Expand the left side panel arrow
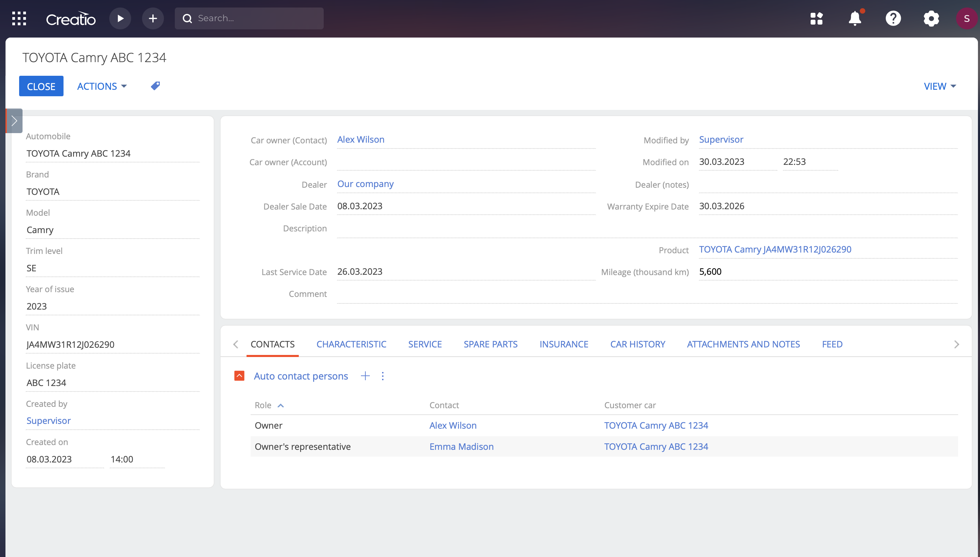This screenshot has width=980, height=557. (14, 121)
